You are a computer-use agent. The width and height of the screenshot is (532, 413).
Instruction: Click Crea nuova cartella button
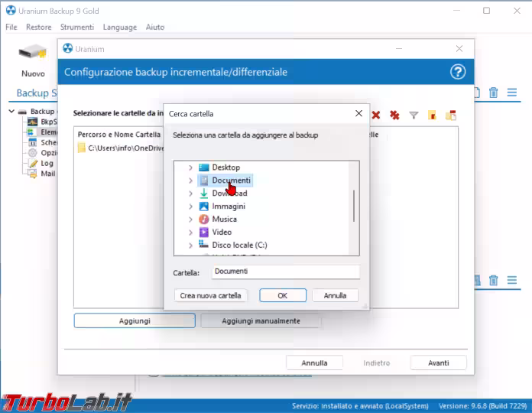pos(210,295)
